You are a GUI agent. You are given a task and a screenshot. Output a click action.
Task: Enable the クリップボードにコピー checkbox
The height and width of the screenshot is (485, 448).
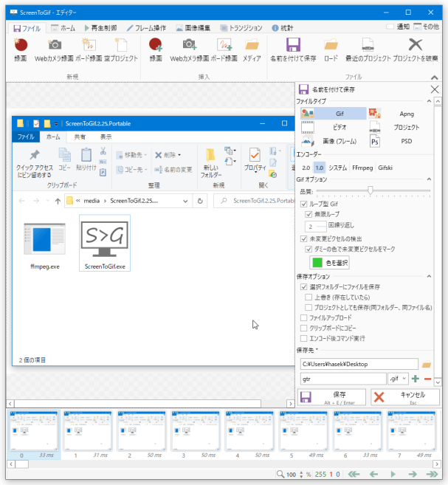point(304,327)
